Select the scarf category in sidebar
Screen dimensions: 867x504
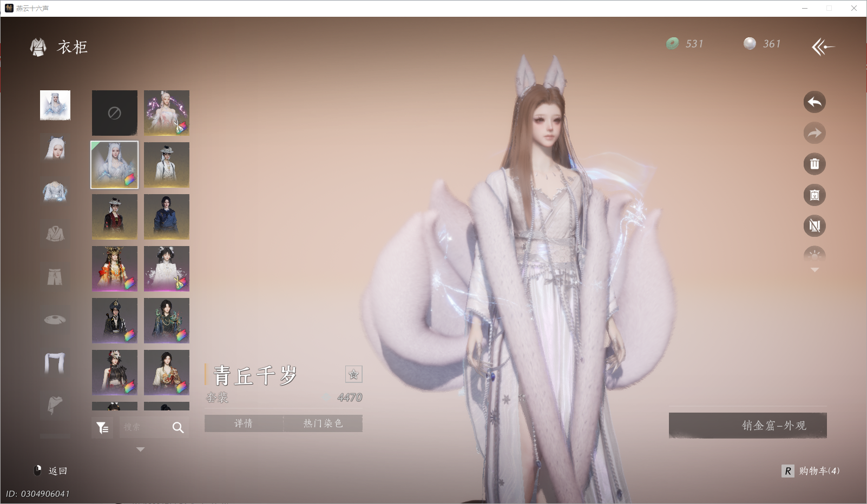coord(55,363)
